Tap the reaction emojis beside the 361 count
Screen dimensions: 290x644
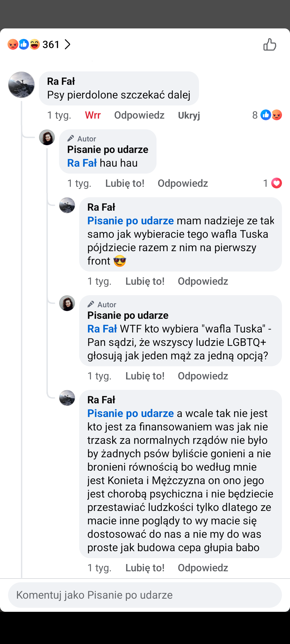coord(24,45)
